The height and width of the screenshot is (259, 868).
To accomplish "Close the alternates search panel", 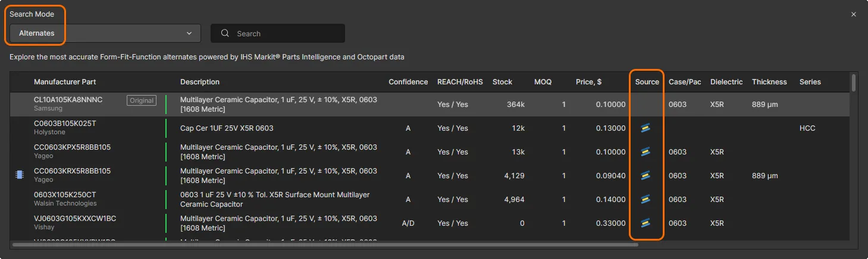I will click(854, 14).
